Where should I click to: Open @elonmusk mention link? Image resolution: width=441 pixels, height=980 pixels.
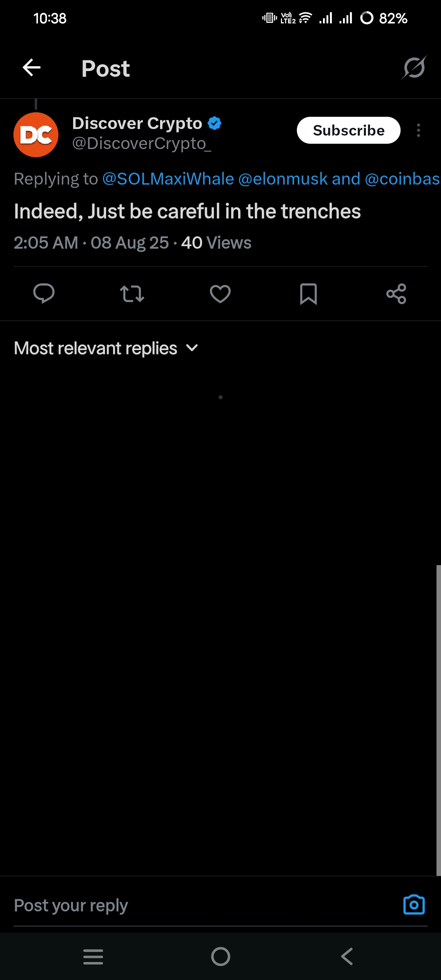point(283,179)
